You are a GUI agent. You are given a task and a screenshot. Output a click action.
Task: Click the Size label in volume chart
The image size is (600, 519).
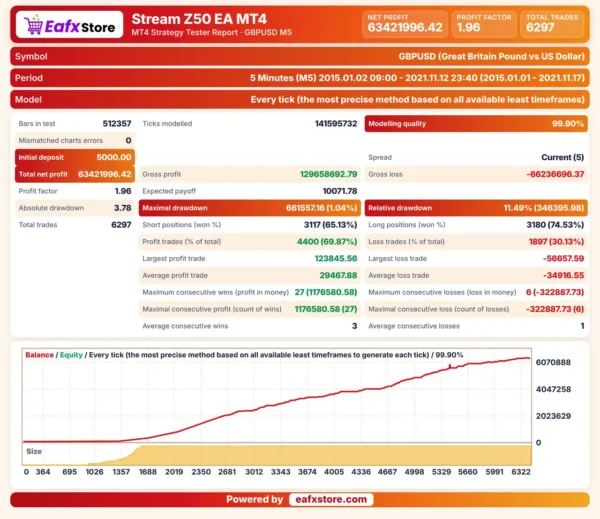(x=34, y=451)
